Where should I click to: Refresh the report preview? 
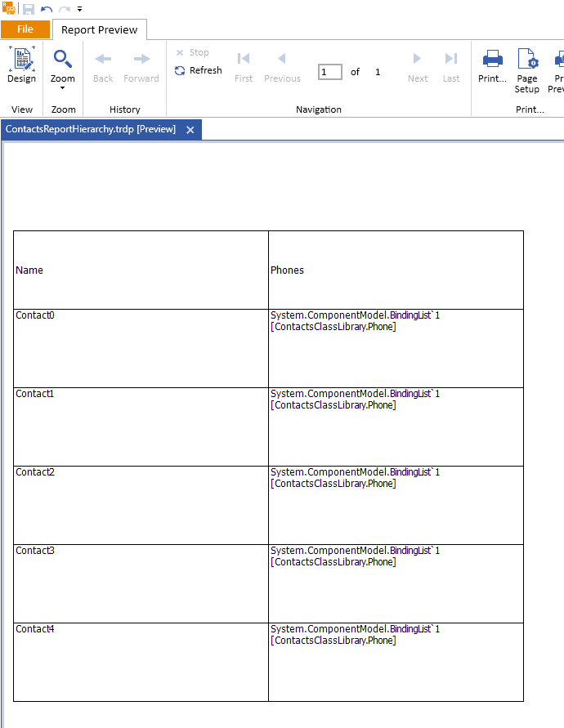click(199, 70)
